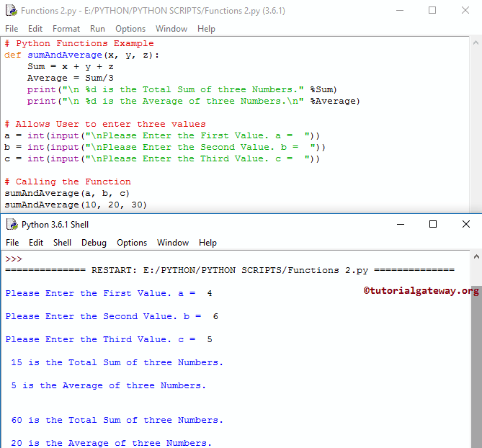Click '15 is the Total Sum' output line
Screen dimensions: 482x448
pyautogui.click(x=117, y=362)
